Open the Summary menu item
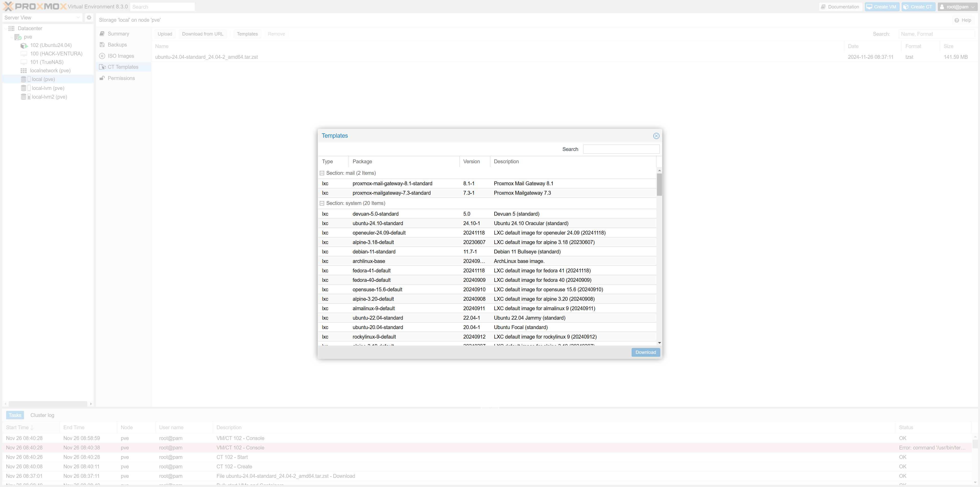This screenshot has height=487, width=980. 118,34
